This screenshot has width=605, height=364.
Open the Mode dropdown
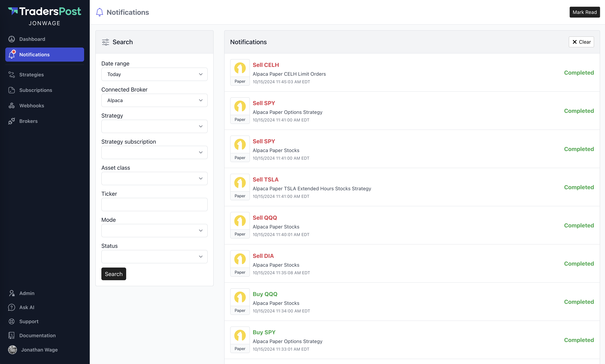(155, 231)
